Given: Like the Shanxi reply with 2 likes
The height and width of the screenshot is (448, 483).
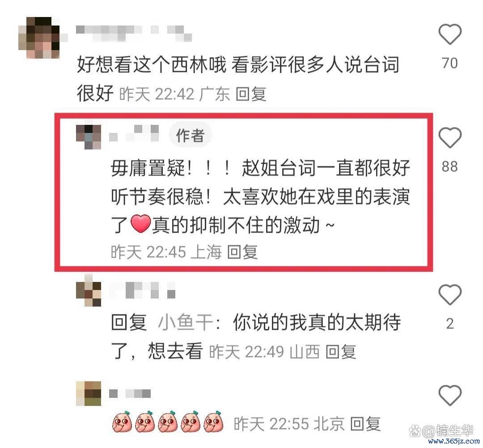Looking at the screenshot, I should coord(450,295).
